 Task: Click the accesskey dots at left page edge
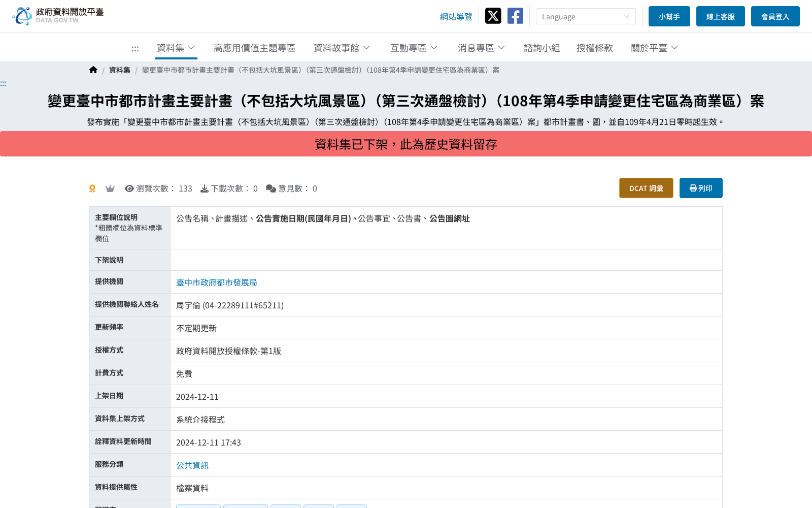pyautogui.click(x=3, y=84)
